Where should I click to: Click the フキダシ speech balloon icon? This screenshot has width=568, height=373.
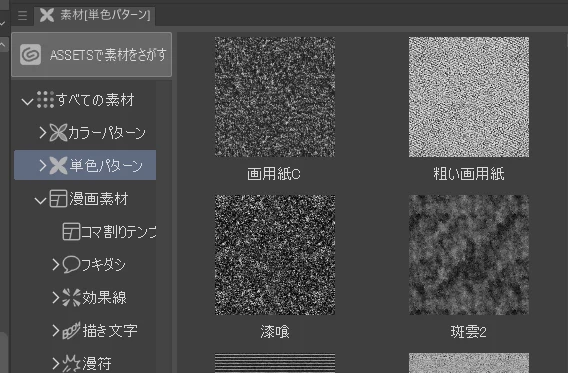pyautogui.click(x=71, y=265)
